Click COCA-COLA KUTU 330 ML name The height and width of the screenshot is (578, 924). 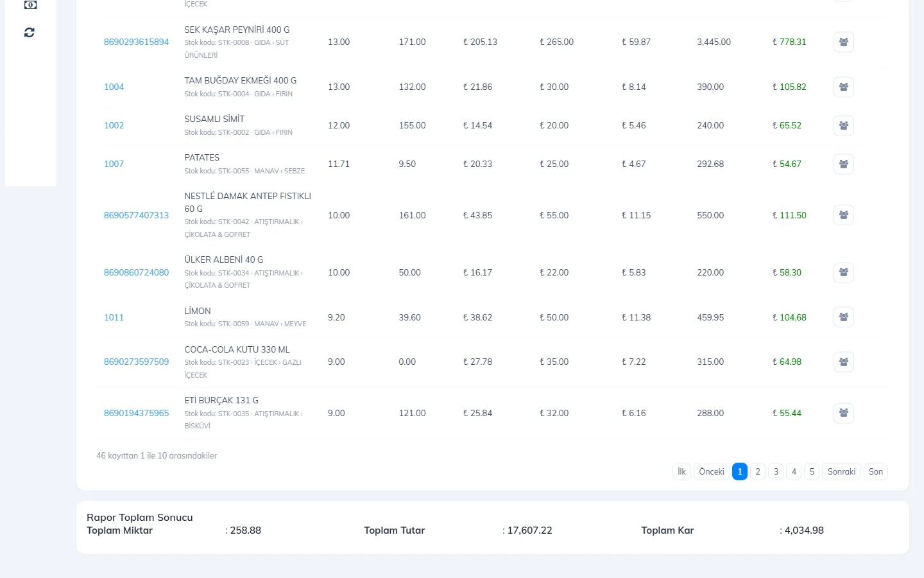click(237, 349)
